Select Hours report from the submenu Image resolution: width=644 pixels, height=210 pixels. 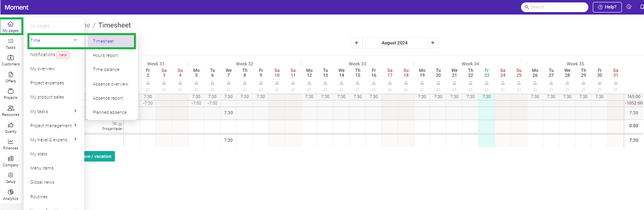105,55
